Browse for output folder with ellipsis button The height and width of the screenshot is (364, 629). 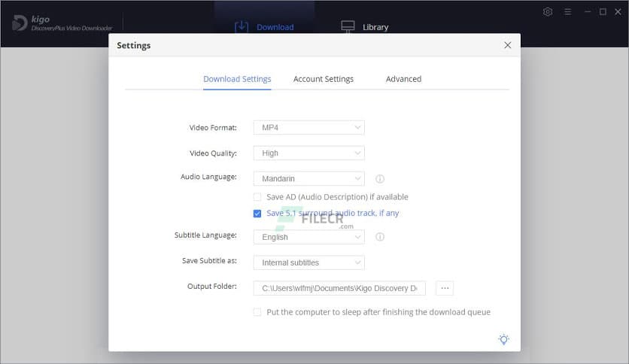click(x=445, y=288)
